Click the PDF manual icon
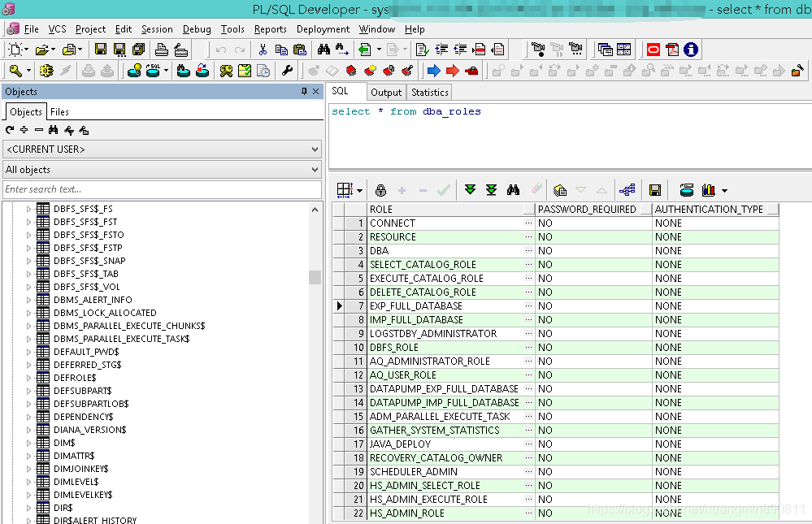The width and height of the screenshot is (812, 524). pos(672,50)
